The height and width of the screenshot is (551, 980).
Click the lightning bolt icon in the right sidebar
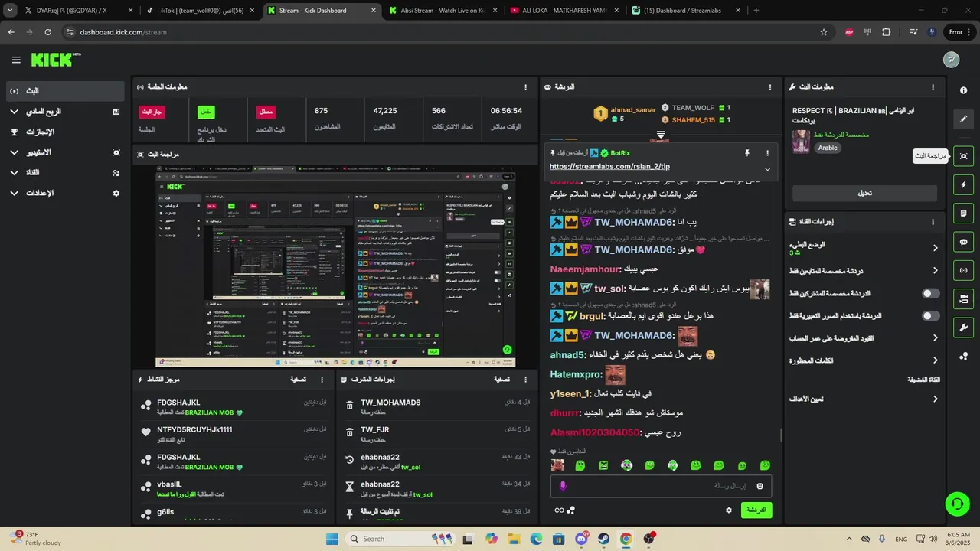coord(963,184)
